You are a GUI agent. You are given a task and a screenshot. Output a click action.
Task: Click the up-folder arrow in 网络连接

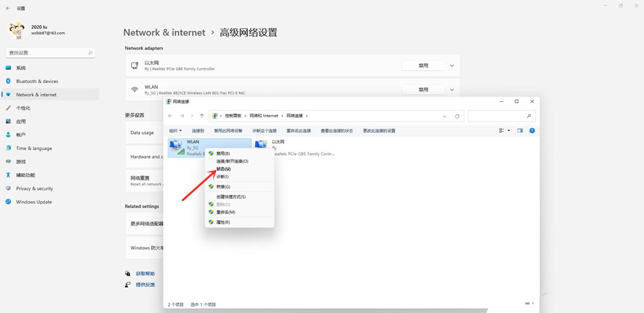pos(202,116)
